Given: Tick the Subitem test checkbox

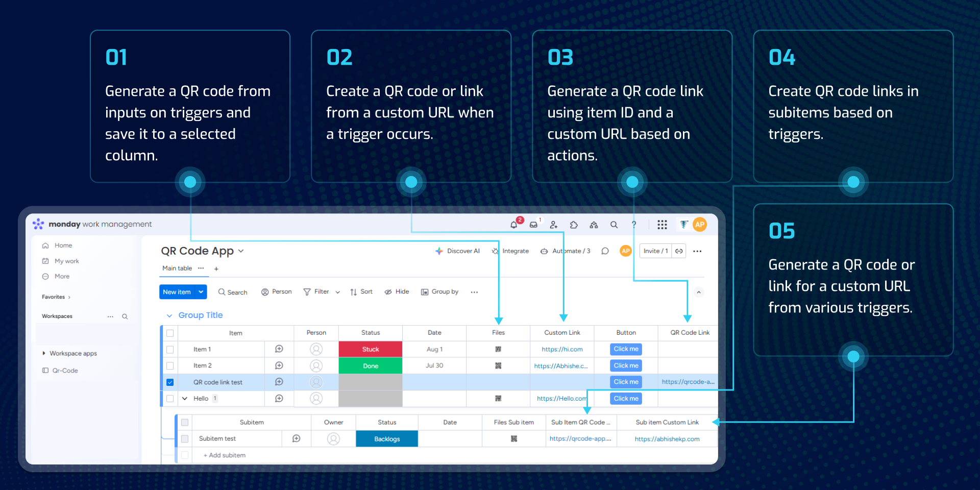Looking at the screenshot, I should (x=185, y=439).
